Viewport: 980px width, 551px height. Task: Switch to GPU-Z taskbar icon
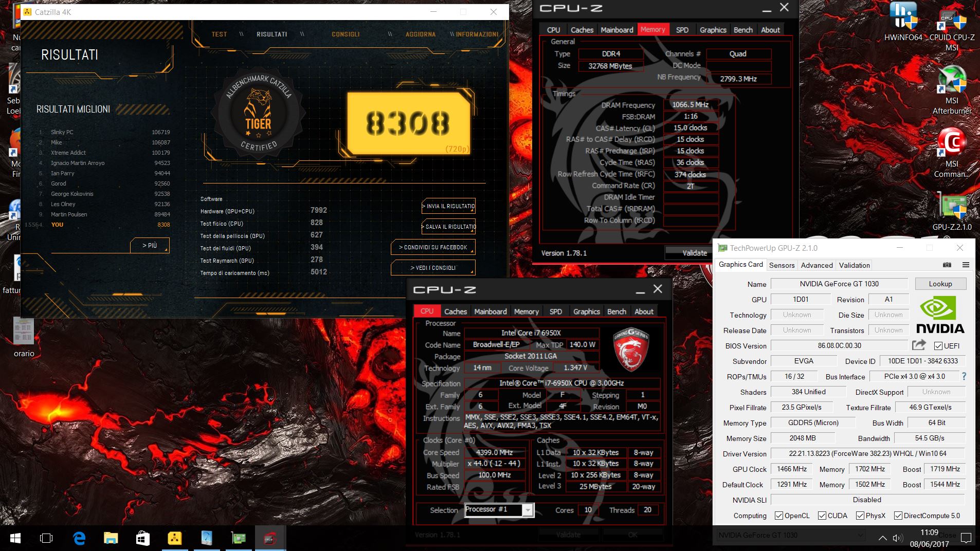[x=239, y=538]
